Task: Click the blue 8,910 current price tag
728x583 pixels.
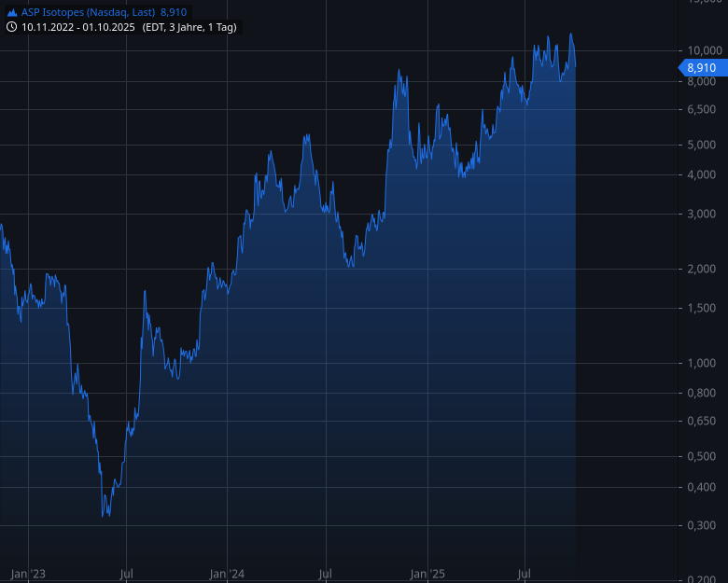Action: point(698,67)
